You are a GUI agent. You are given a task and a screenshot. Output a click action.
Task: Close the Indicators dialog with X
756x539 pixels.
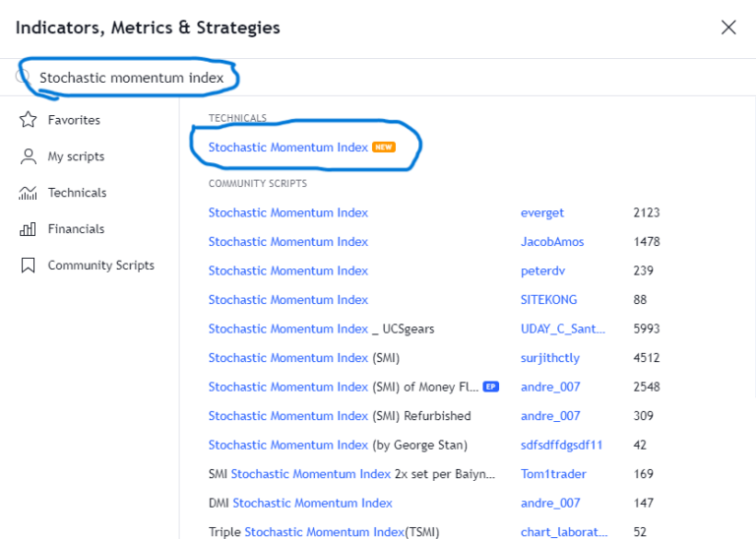point(728,28)
